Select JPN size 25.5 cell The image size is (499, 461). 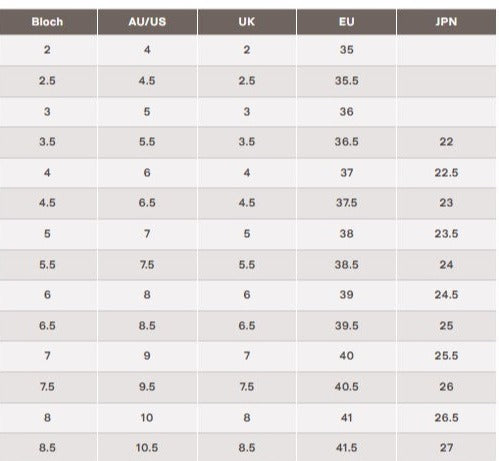click(446, 356)
